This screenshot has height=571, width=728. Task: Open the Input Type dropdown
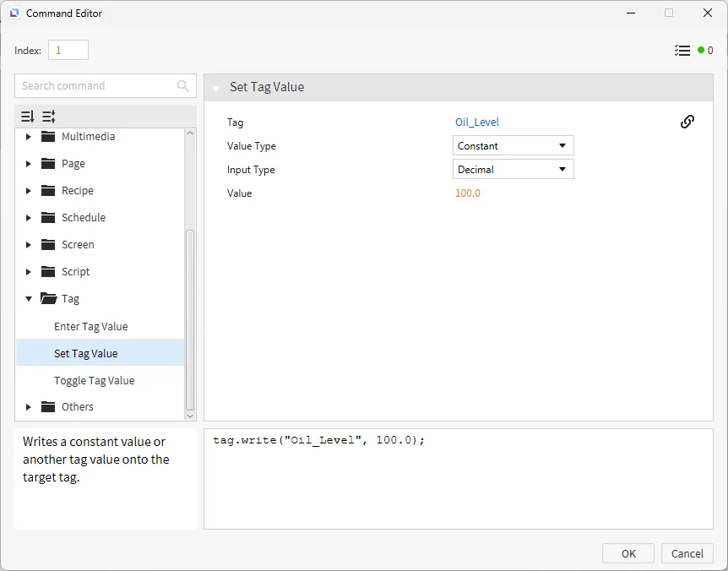tap(513, 170)
